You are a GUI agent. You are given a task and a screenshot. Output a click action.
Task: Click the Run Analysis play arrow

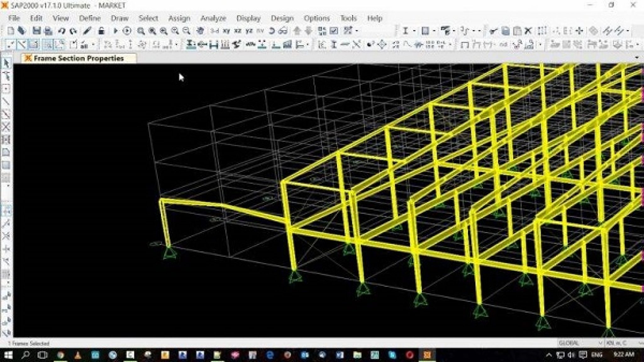115,31
